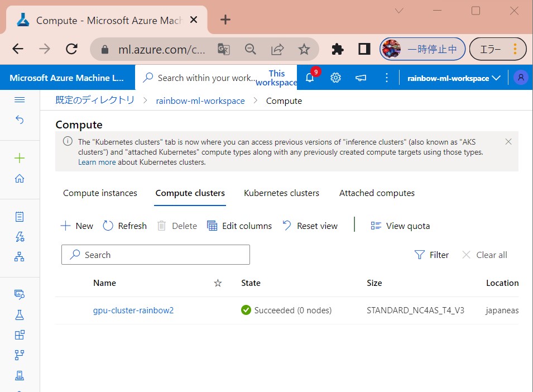Open a new browser tab
The image size is (533, 392).
point(225,20)
